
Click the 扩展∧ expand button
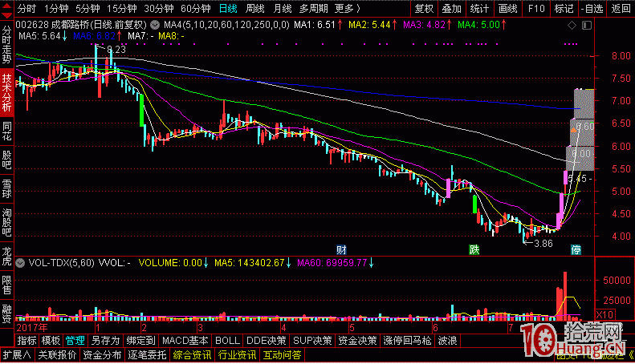(x=17, y=355)
